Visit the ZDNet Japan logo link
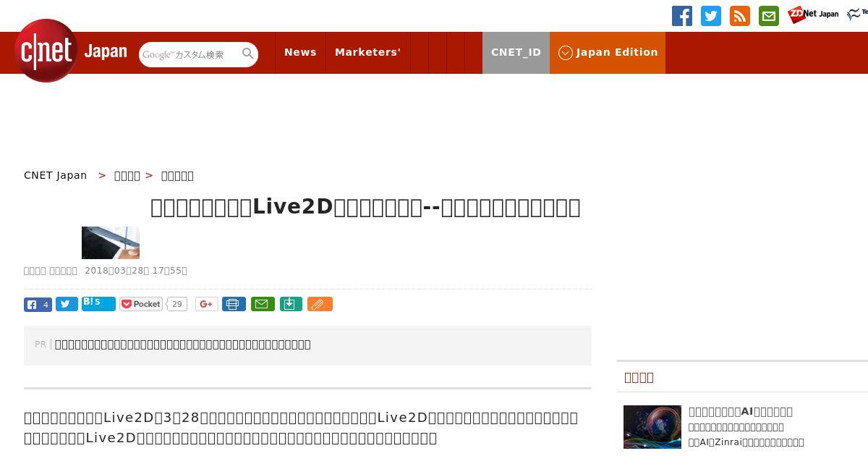 [813, 14]
